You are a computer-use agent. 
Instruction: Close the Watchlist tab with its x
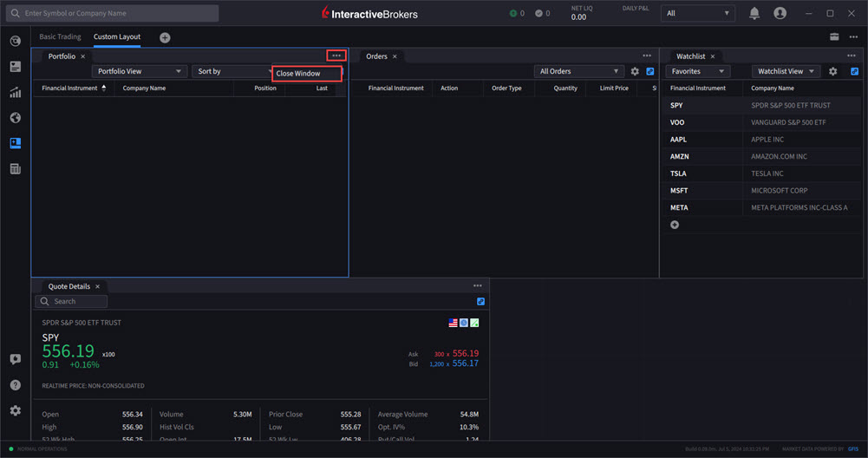713,56
